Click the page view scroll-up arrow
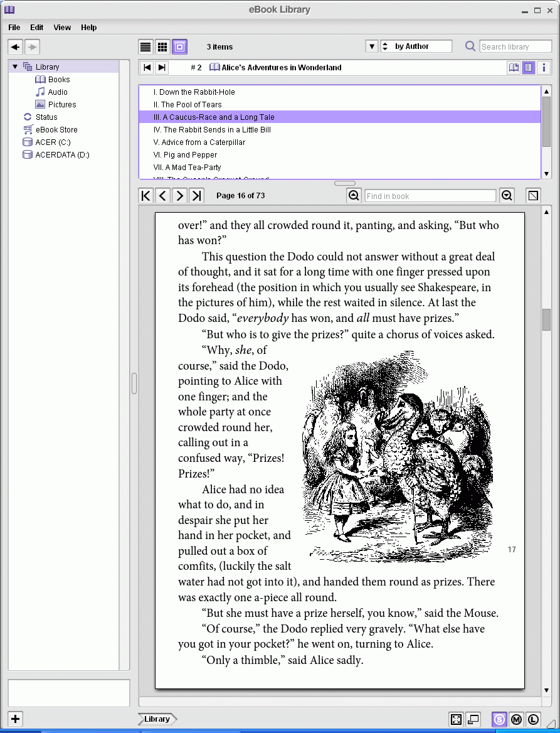 click(546, 212)
